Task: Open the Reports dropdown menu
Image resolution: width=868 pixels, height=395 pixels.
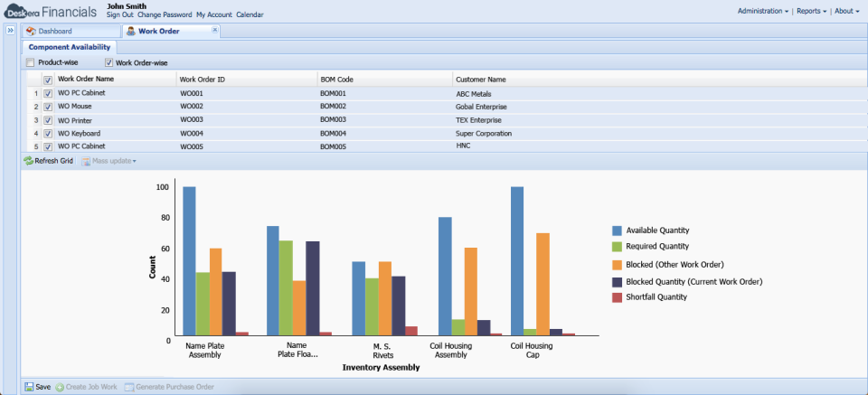Action: pyautogui.click(x=812, y=11)
